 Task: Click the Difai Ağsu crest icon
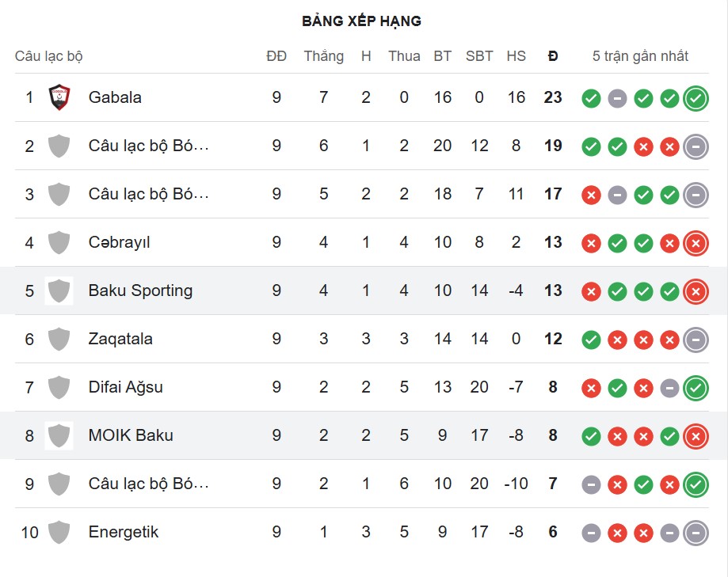point(59,387)
